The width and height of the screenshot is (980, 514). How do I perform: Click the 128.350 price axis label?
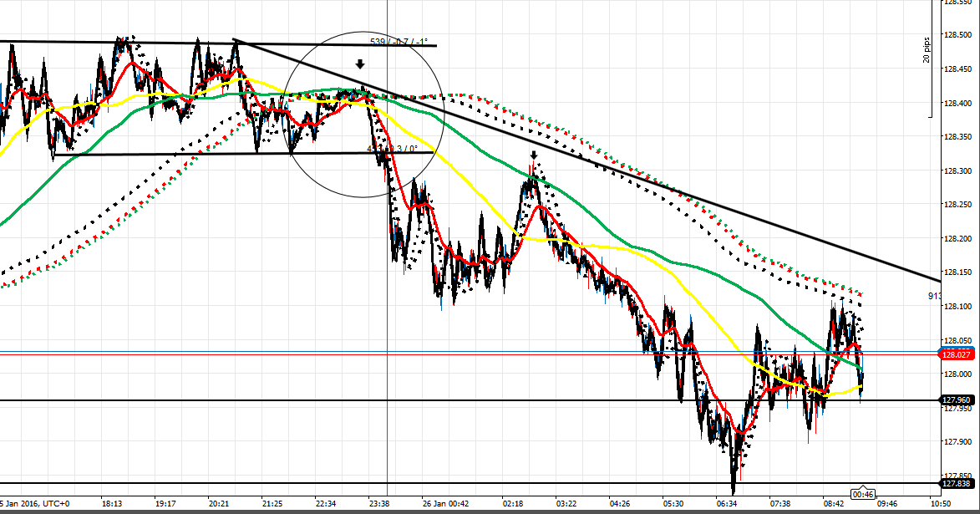tap(957, 137)
